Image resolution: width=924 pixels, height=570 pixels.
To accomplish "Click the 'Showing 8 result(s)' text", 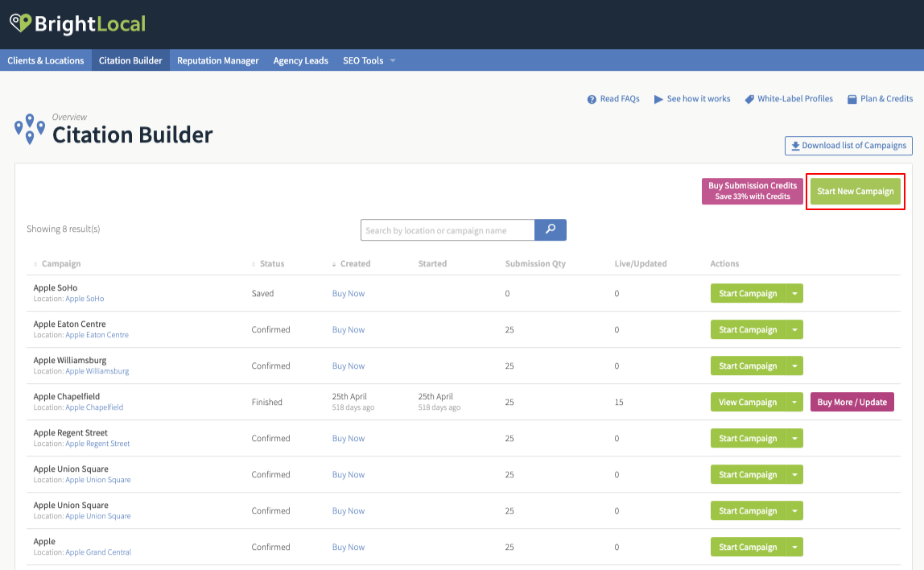I will [x=63, y=229].
